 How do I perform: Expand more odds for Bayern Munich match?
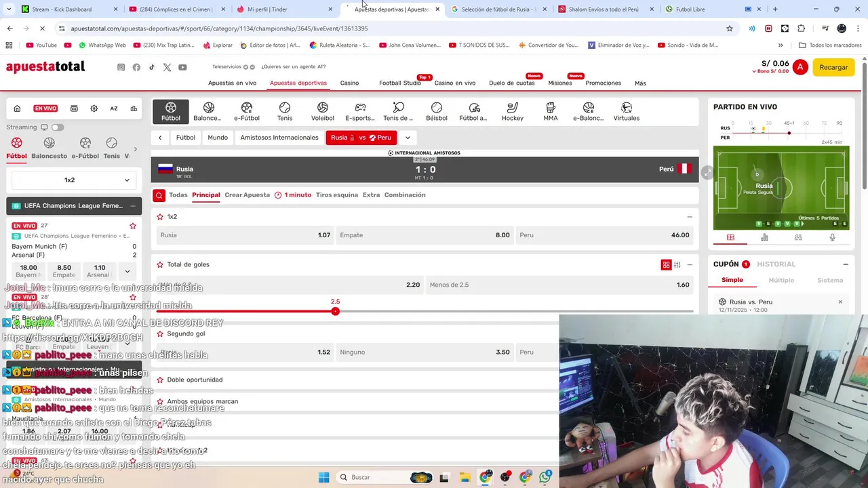click(x=127, y=271)
